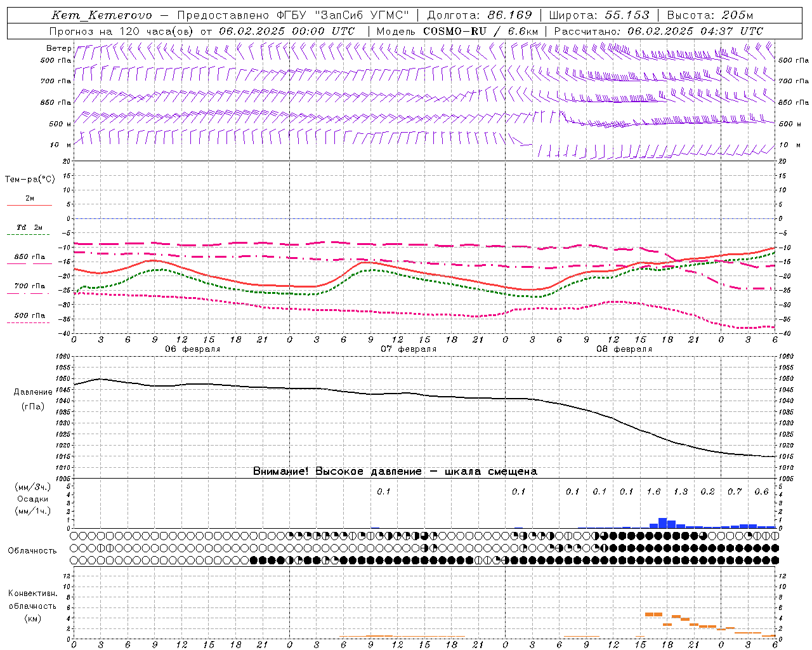The height and width of the screenshot is (650, 812).
Task: Click 'Рассчитано: 06.02.2025 04:37 UTC' timestamp
Action: click(x=658, y=31)
